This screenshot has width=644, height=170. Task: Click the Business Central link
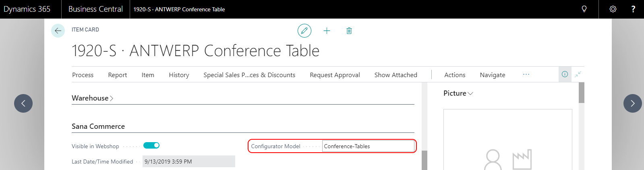point(95,9)
